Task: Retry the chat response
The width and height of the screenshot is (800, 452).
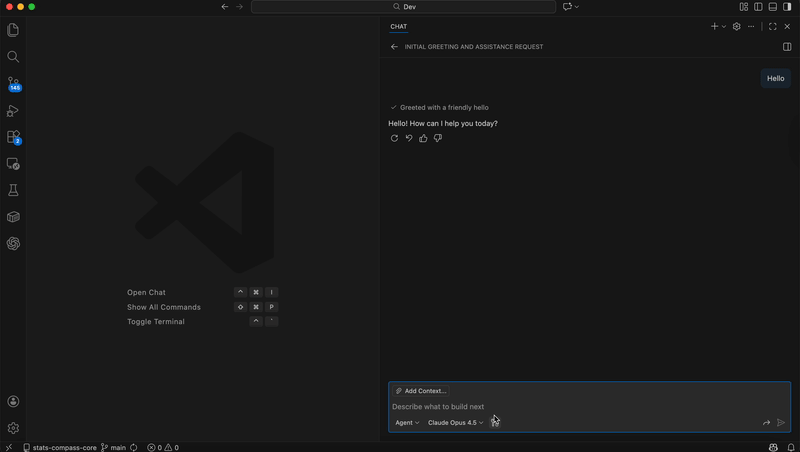Action: tap(394, 138)
